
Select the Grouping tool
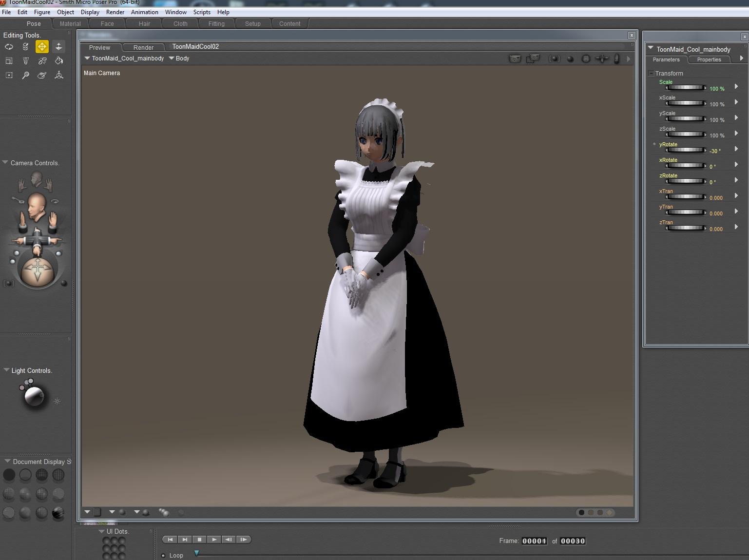(9, 75)
